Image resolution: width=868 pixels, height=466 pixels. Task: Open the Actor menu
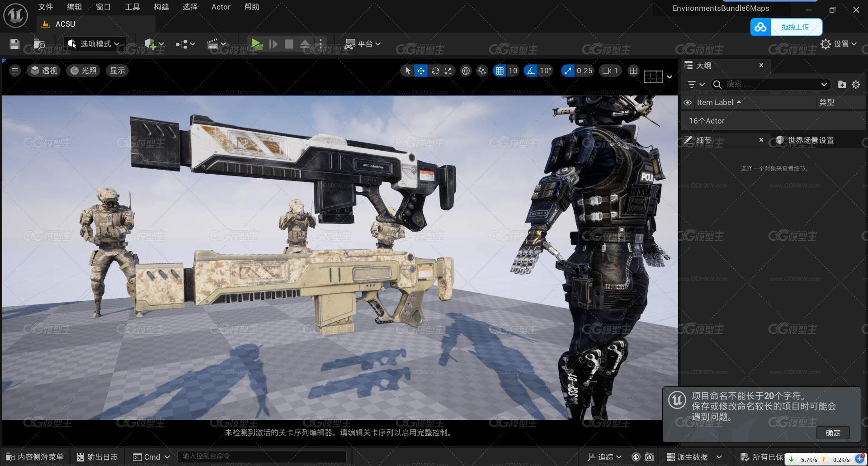[221, 7]
